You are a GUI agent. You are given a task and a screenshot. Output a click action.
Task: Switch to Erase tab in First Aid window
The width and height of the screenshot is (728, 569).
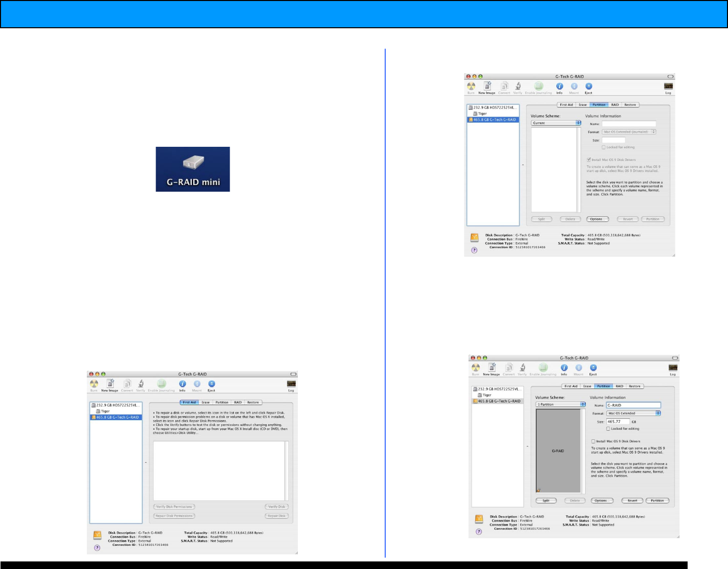pos(205,403)
